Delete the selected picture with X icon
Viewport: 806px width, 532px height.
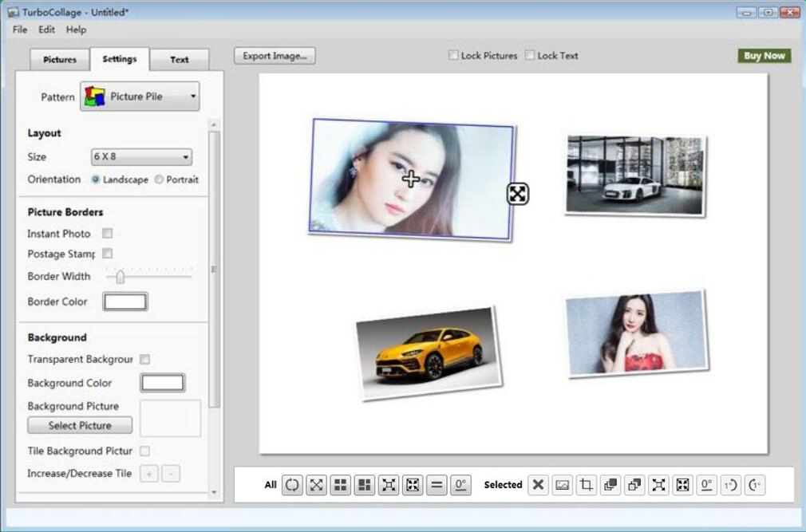538,485
